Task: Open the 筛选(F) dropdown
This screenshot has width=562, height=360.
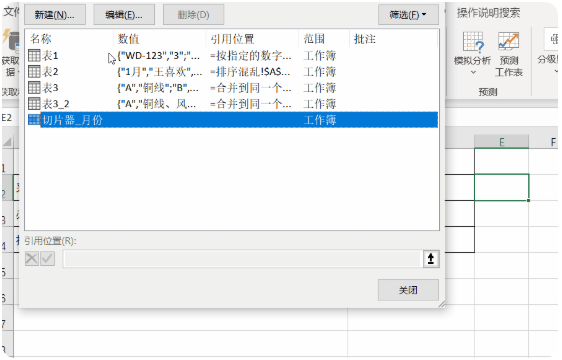Action: (x=408, y=15)
